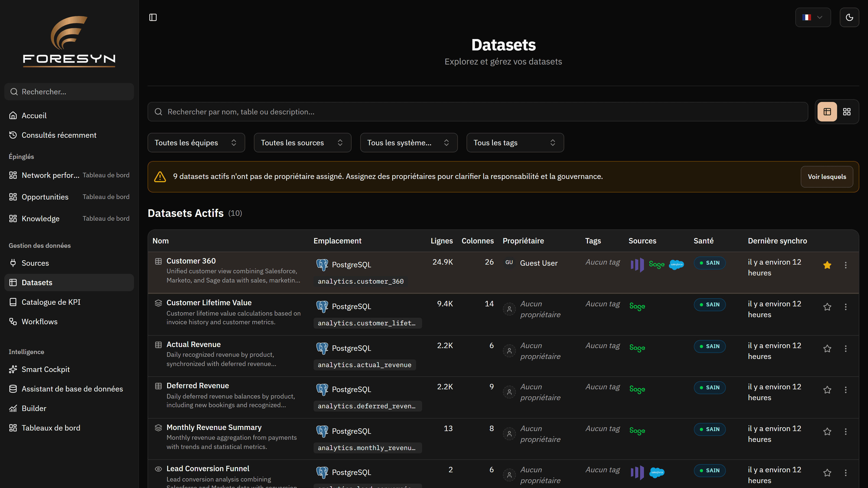
Task: Star the Lead Conversion Funnel dataset
Action: pos(827,473)
